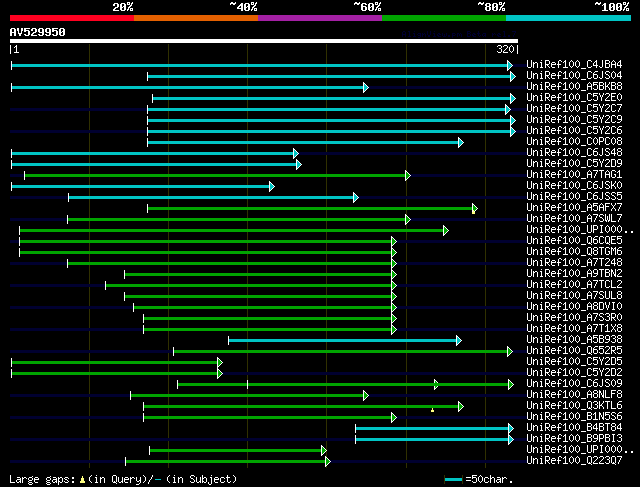
Task: Click the arrowhead ending the A5B938 alignment
Action: click(x=459, y=340)
